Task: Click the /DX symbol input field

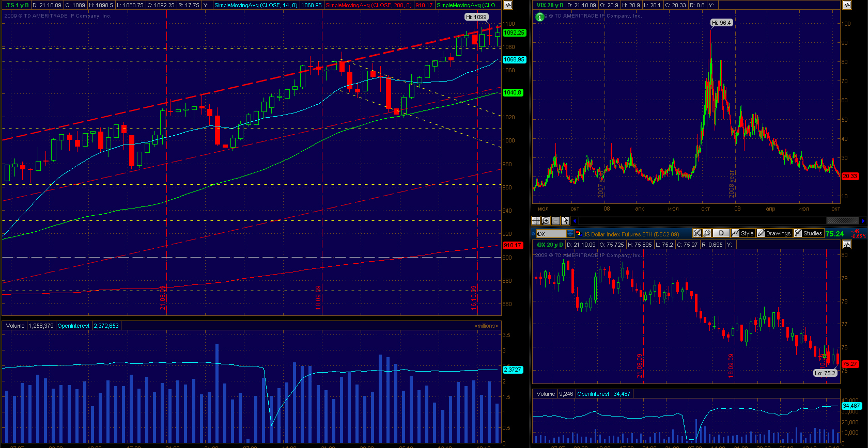Action: coord(551,234)
